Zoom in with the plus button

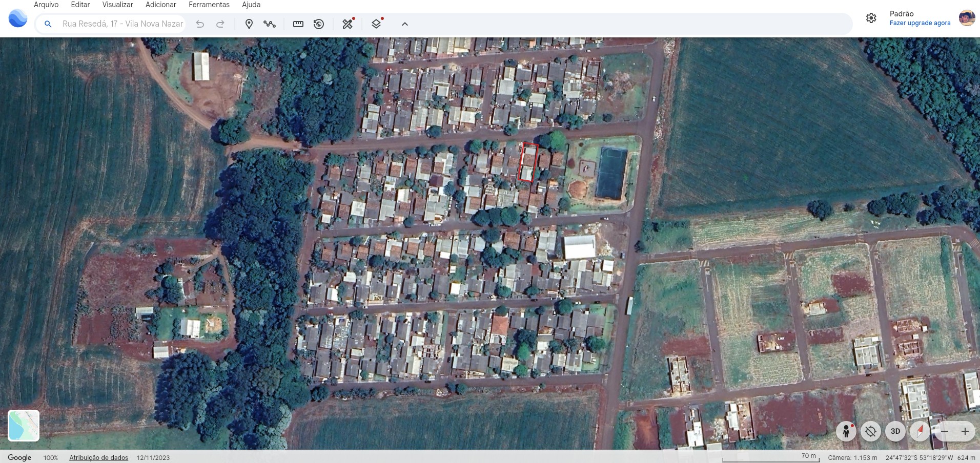click(x=965, y=431)
